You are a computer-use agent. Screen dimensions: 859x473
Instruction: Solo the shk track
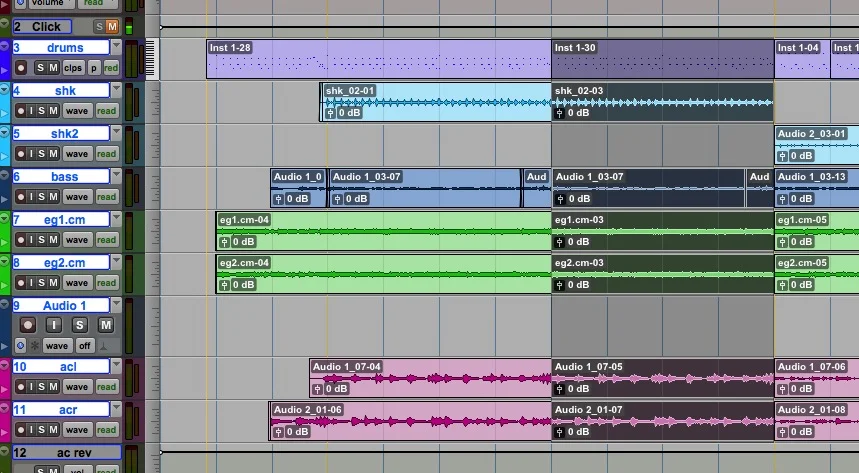click(x=41, y=111)
